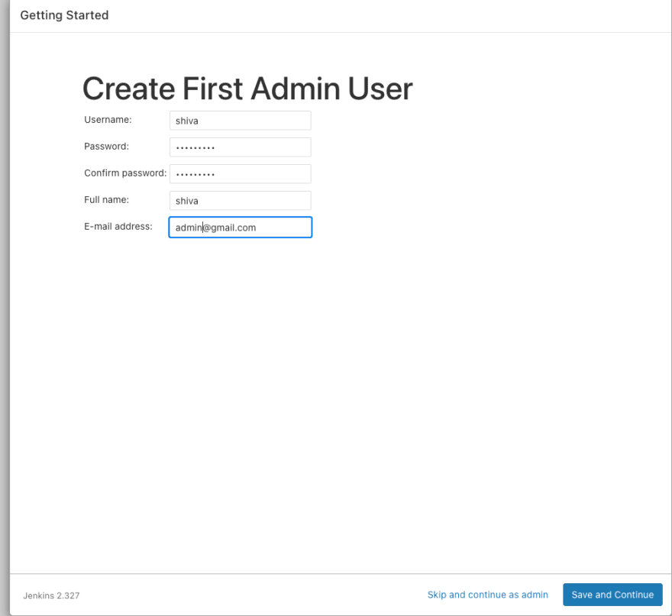The height and width of the screenshot is (616, 672).
Task: Click the Getting Started title text
Action: tap(64, 15)
